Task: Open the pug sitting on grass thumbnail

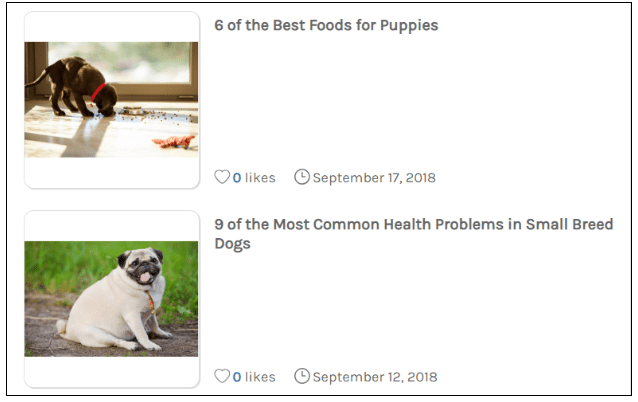Action: (x=111, y=298)
